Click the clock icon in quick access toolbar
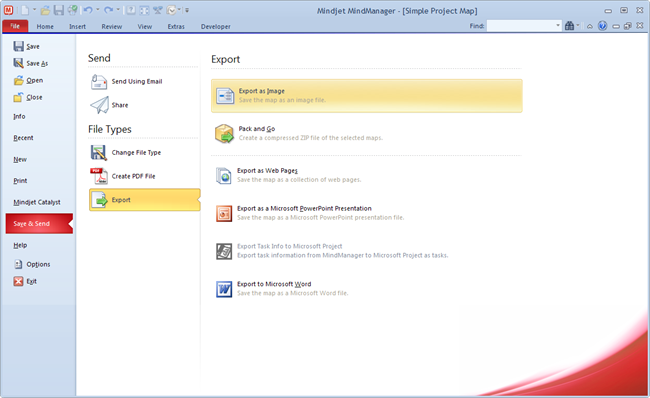 [x=171, y=10]
